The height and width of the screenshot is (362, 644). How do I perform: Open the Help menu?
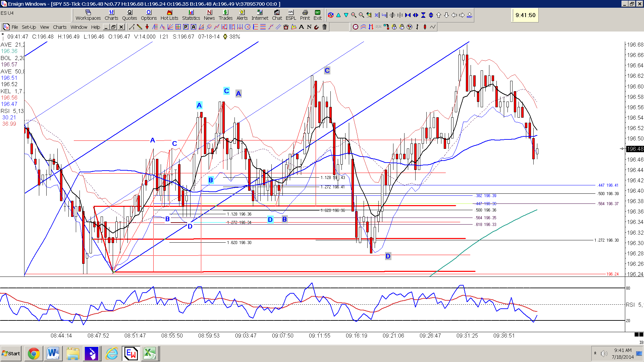(x=96, y=27)
